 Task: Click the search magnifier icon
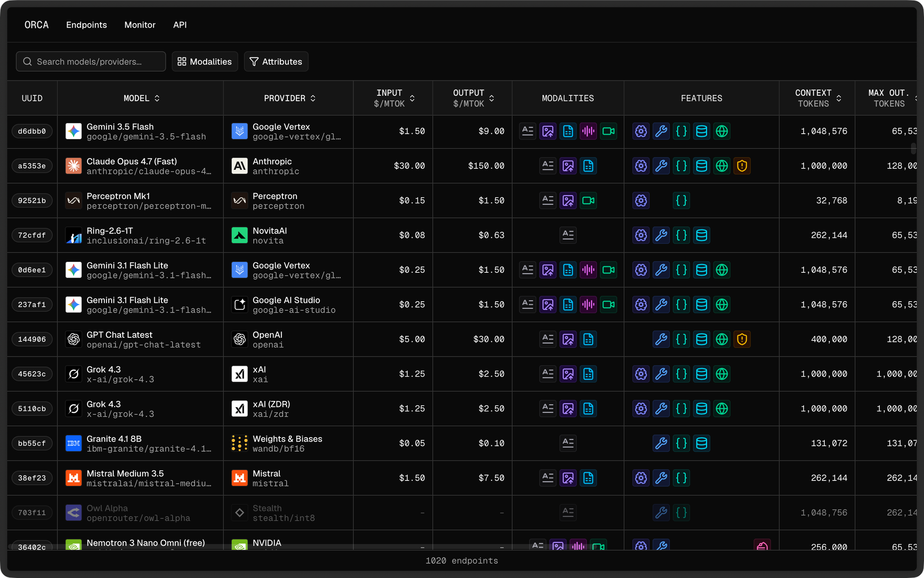[28, 61]
